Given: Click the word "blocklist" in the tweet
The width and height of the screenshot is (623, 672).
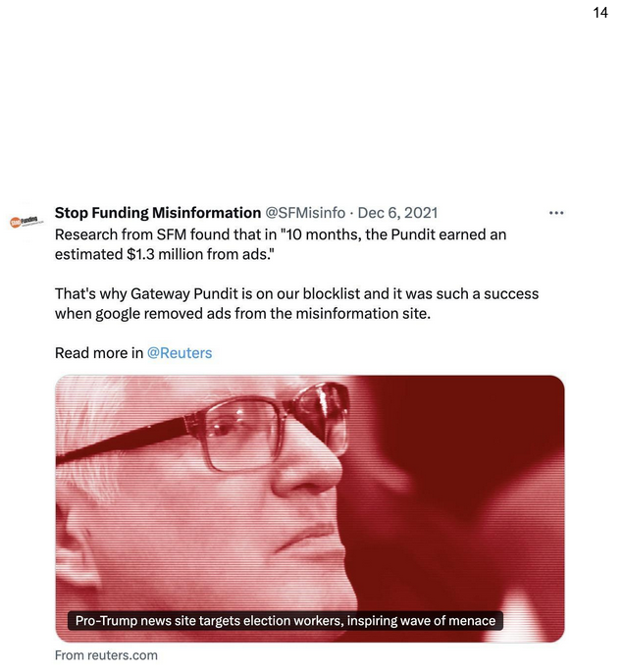Looking at the screenshot, I should (x=332, y=294).
